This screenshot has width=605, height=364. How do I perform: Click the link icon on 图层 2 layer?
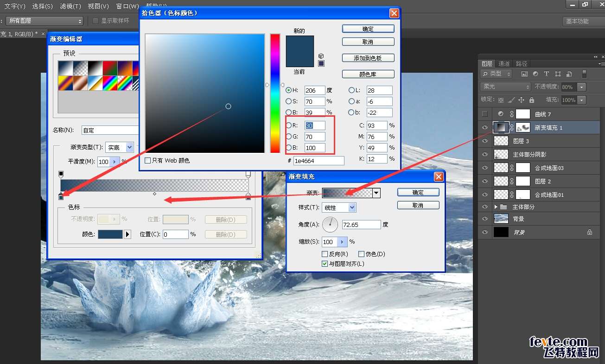(x=512, y=181)
